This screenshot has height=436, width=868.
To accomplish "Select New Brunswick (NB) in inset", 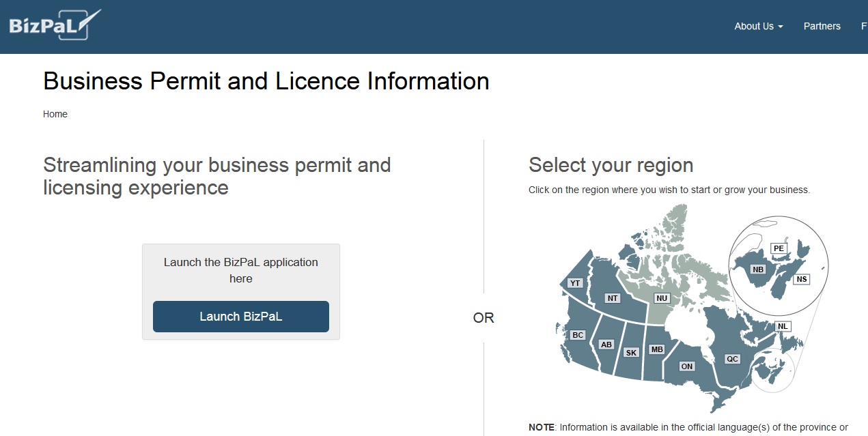I will point(758,270).
